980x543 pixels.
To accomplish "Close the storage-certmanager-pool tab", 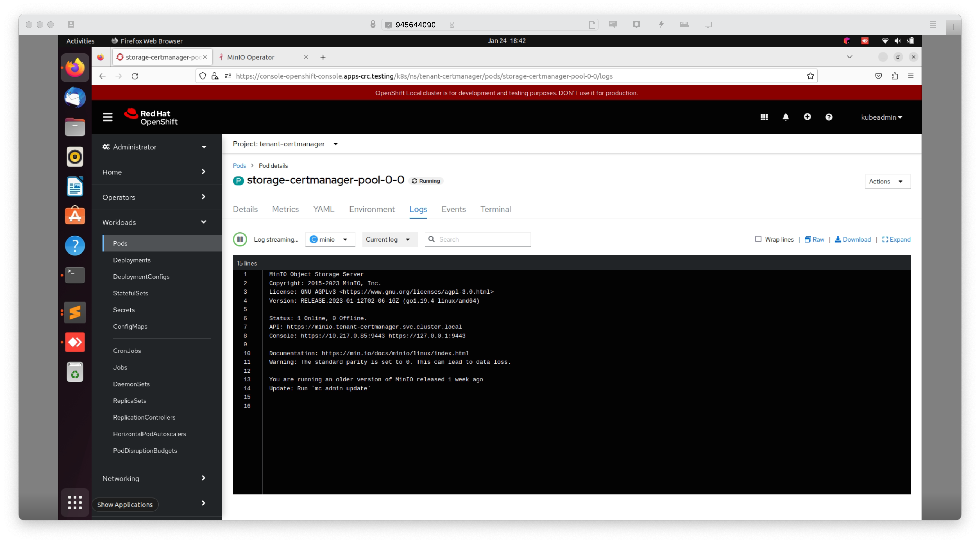I will [205, 57].
